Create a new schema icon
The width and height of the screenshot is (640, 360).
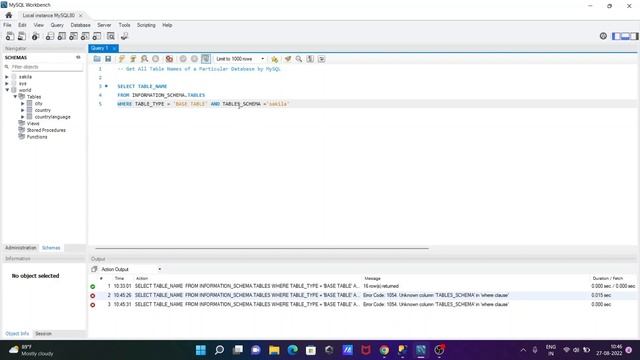coord(49,36)
